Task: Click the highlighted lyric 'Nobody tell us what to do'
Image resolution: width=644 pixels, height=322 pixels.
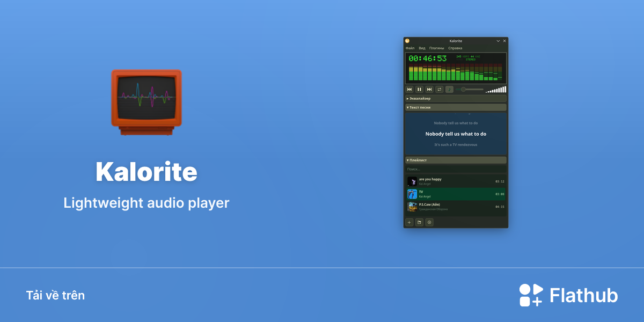Action: click(x=456, y=134)
